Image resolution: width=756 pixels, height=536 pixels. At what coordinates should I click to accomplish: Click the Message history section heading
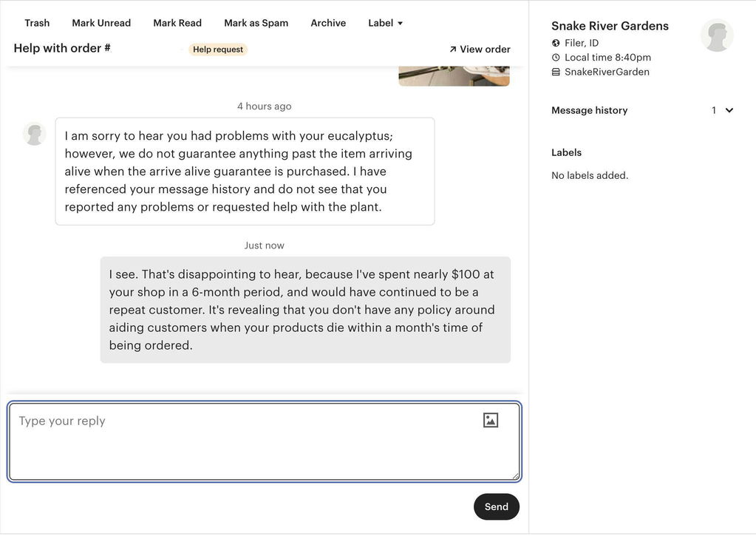coord(589,110)
